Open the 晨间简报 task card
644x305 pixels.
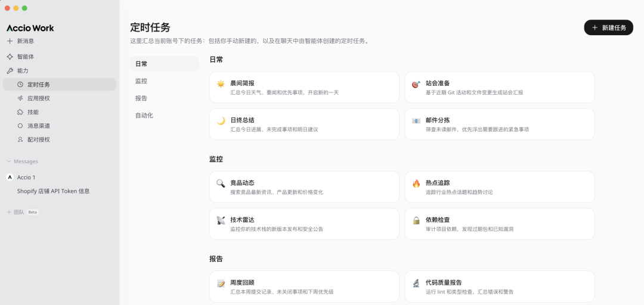point(304,88)
